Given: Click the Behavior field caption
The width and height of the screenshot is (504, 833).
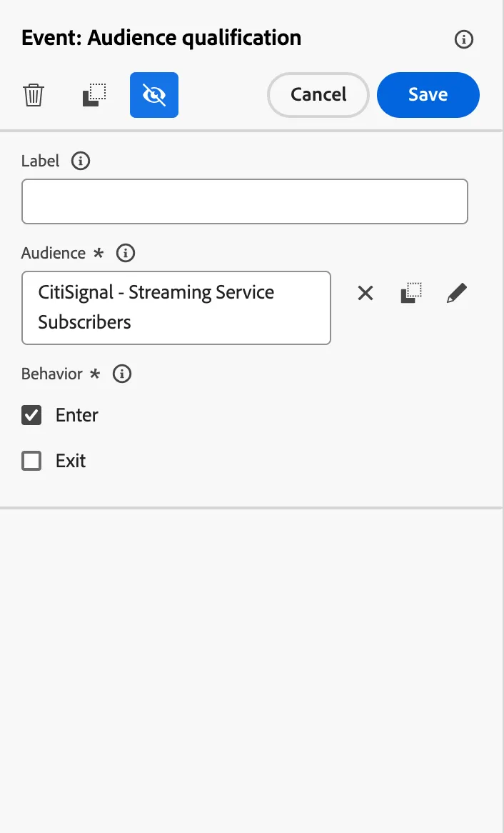Looking at the screenshot, I should (x=52, y=374).
